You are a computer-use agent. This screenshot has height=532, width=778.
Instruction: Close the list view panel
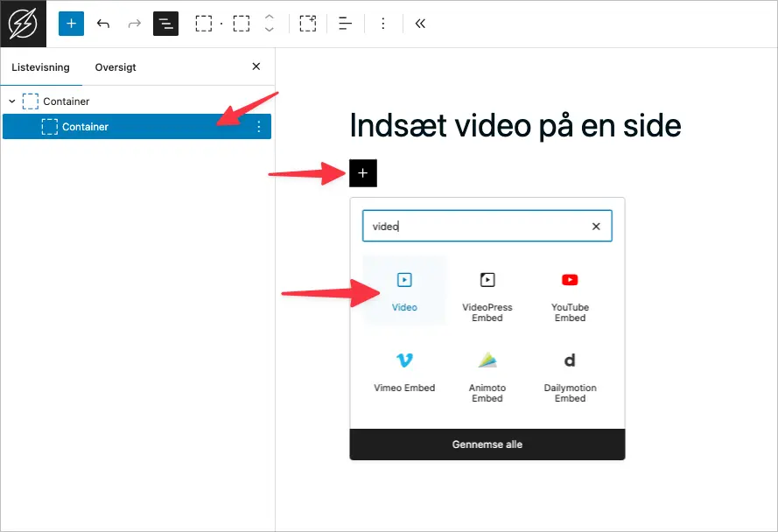[256, 66]
